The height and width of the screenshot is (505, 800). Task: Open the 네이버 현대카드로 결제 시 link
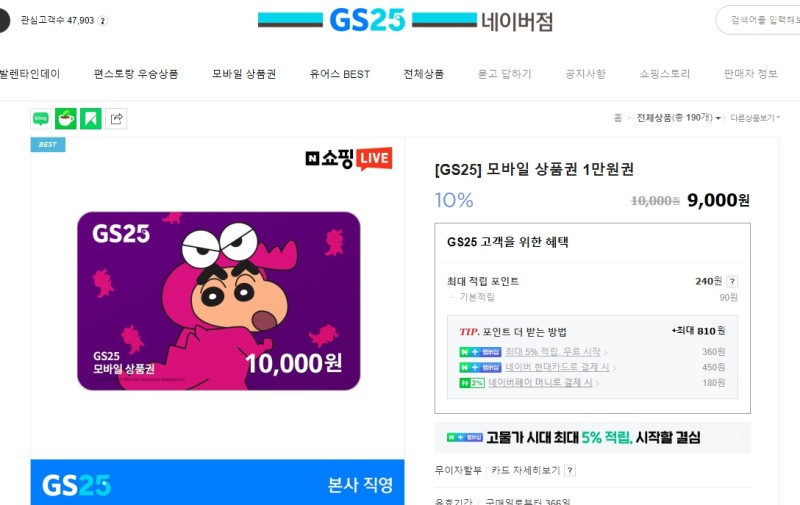click(557, 367)
